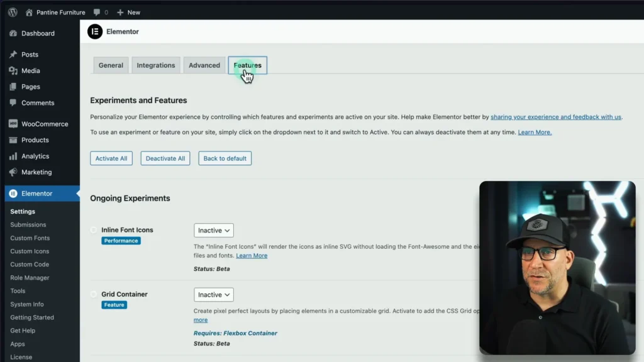
Task: Open Pages menu item
Action: pyautogui.click(x=30, y=87)
